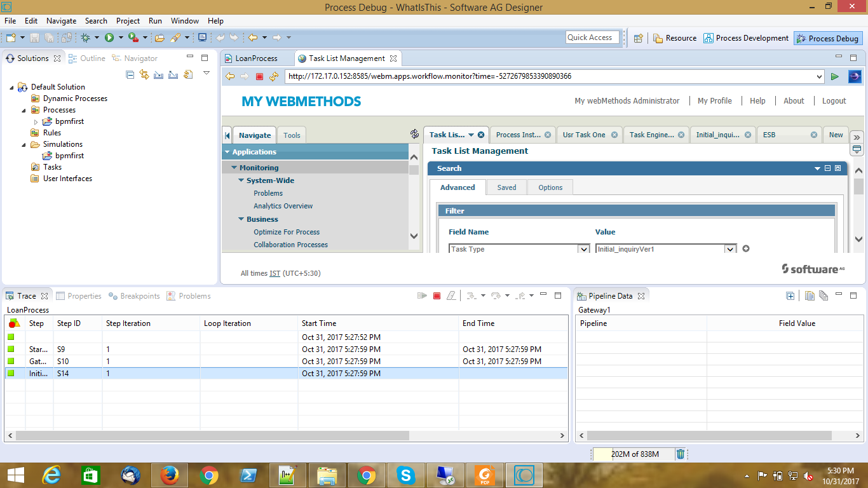Click the New wizard toolbar icon
Image resolution: width=868 pixels, height=488 pixels.
pyautogui.click(x=11, y=37)
